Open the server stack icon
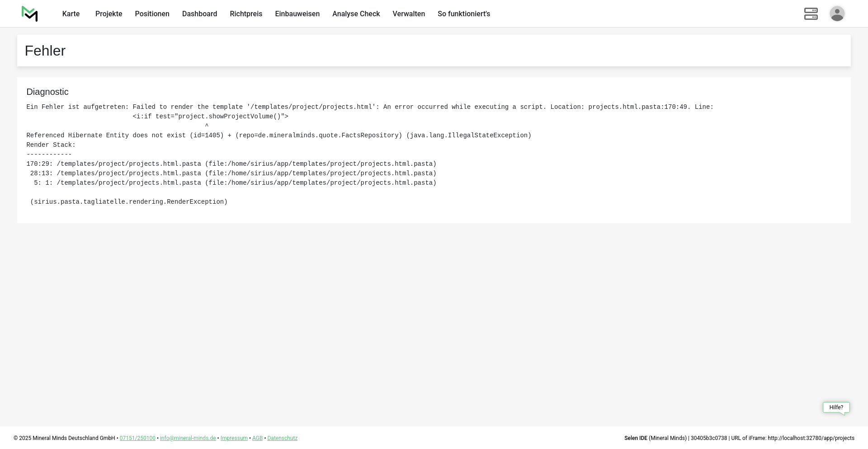This screenshot has width=868, height=449. [x=811, y=14]
